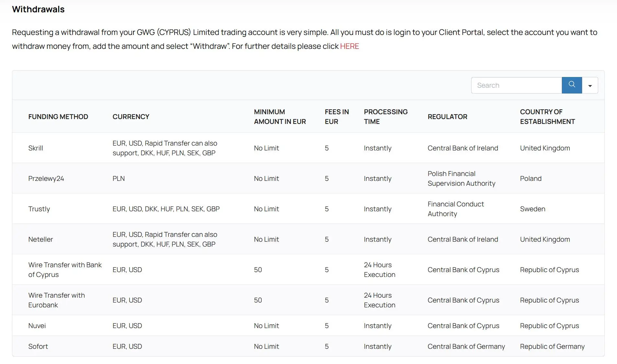Select the MINIMUM AMOUNT IN EUR header
Viewport: 617px width, 364px height.
coord(280,116)
